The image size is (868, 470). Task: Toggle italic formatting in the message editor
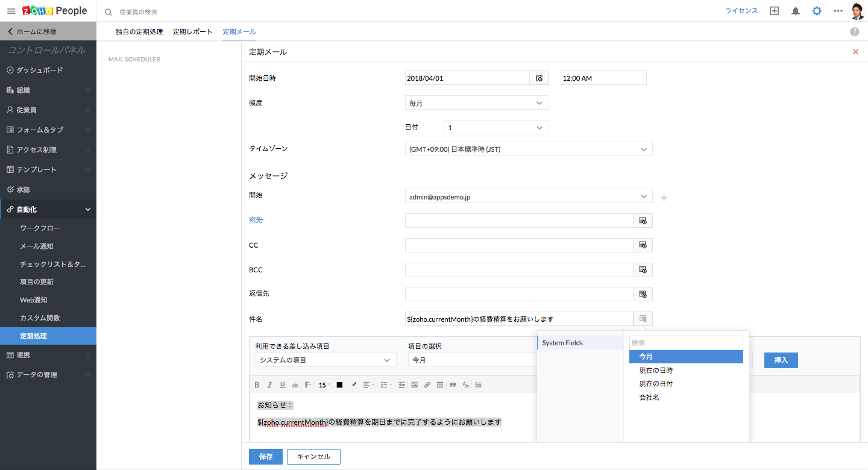pyautogui.click(x=269, y=385)
